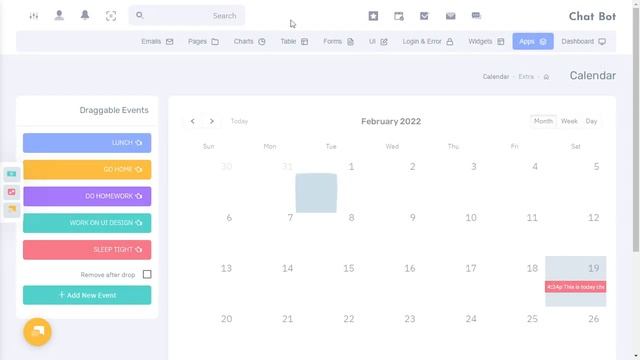The image size is (640, 360).
Task: Select the DO HOMEWORK draggable event
Action: 87,196
